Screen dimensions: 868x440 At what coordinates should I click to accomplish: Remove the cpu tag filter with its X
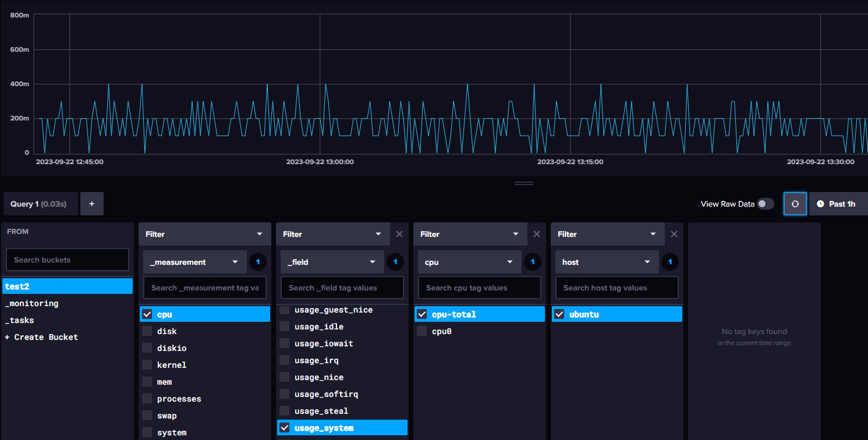point(537,234)
